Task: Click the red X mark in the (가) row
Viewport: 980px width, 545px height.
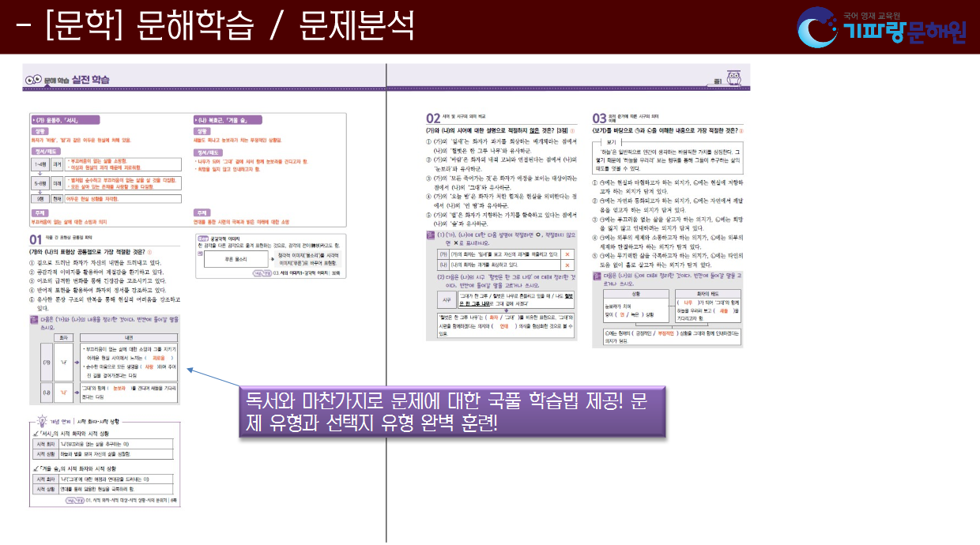Action: pos(566,255)
